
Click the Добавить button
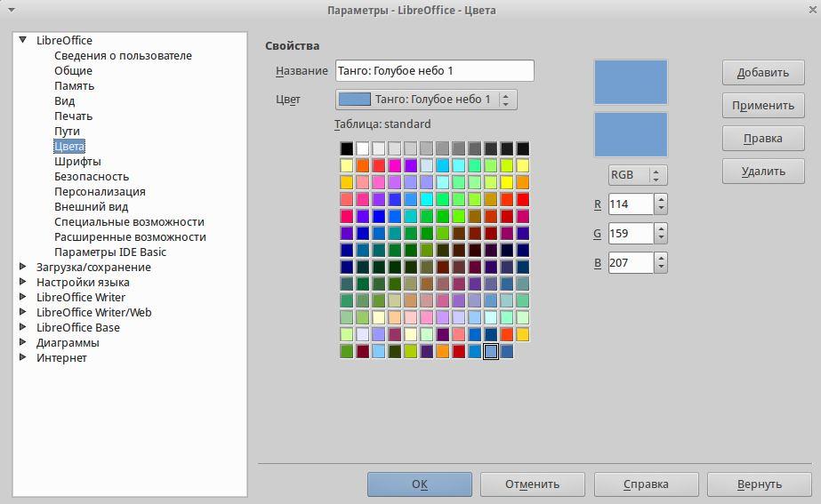(x=763, y=73)
